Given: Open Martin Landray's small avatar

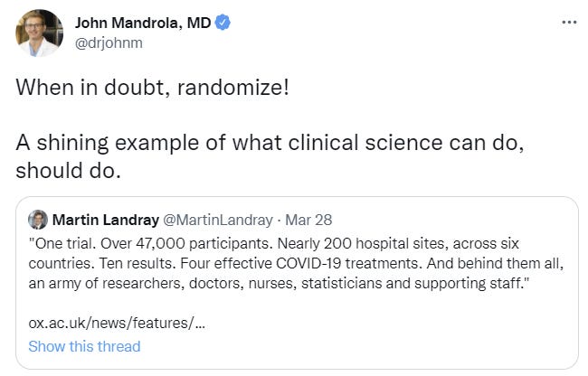Looking at the screenshot, I should tap(38, 220).
